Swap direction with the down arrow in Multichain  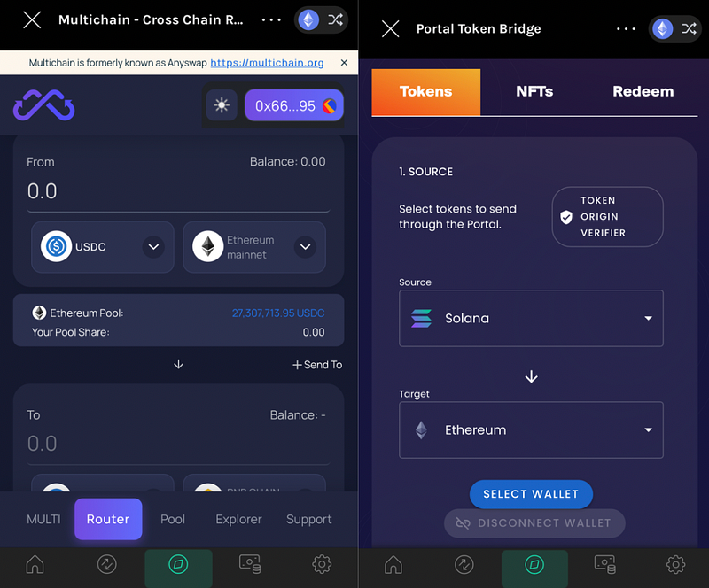(179, 364)
